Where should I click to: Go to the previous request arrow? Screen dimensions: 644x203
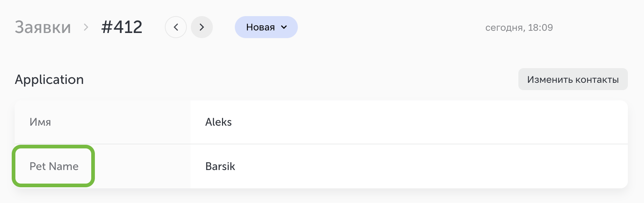[x=176, y=27]
